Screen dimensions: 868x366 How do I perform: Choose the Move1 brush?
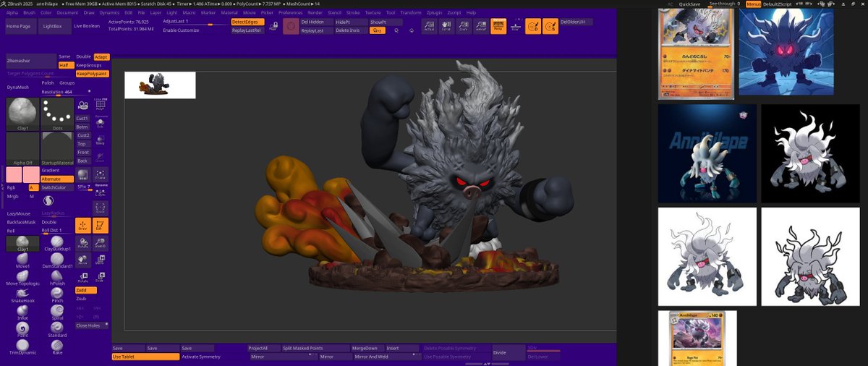[22, 260]
